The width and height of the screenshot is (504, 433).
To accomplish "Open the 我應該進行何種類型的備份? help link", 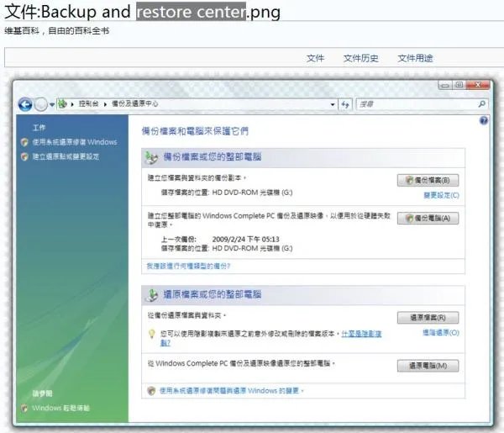I will pyautogui.click(x=188, y=266).
